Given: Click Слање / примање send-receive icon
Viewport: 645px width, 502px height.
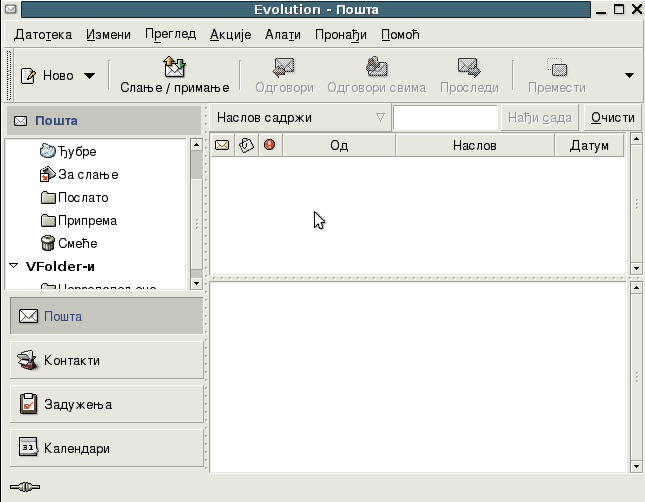Looking at the screenshot, I should [x=174, y=67].
